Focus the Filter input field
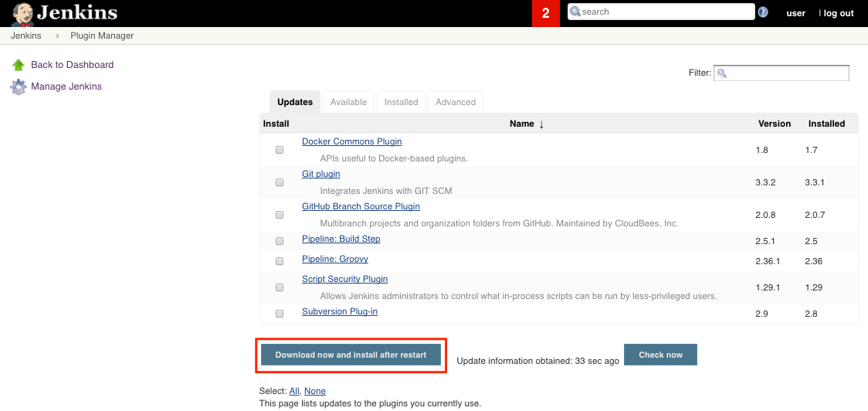 pos(781,73)
